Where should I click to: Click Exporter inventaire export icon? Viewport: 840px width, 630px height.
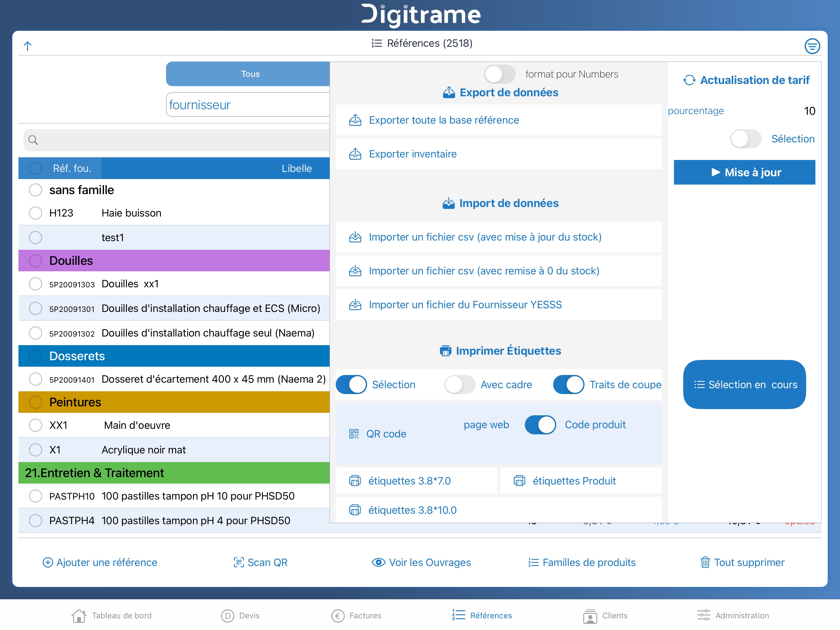click(x=355, y=154)
